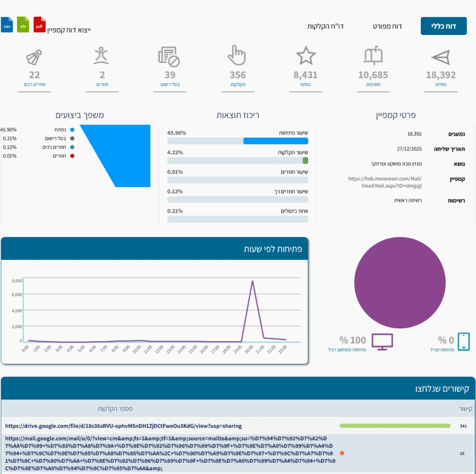Toggle the blue נפתח legend dot

[72, 130]
